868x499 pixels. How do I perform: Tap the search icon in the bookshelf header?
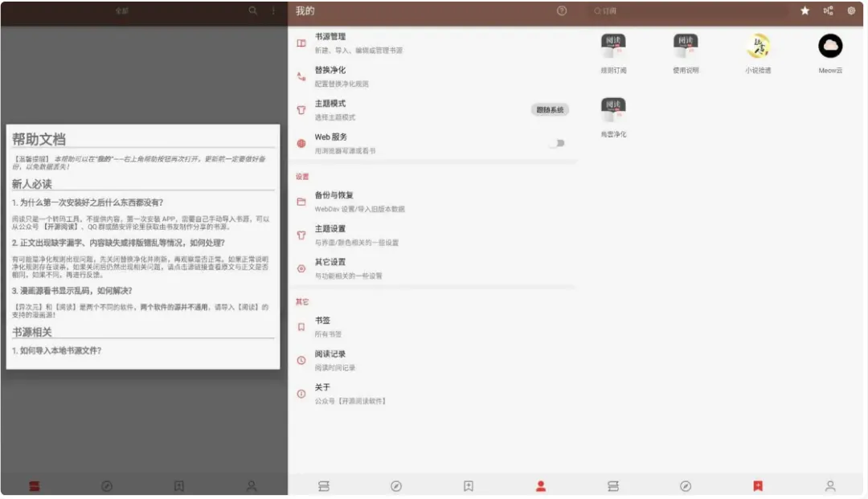coord(253,10)
